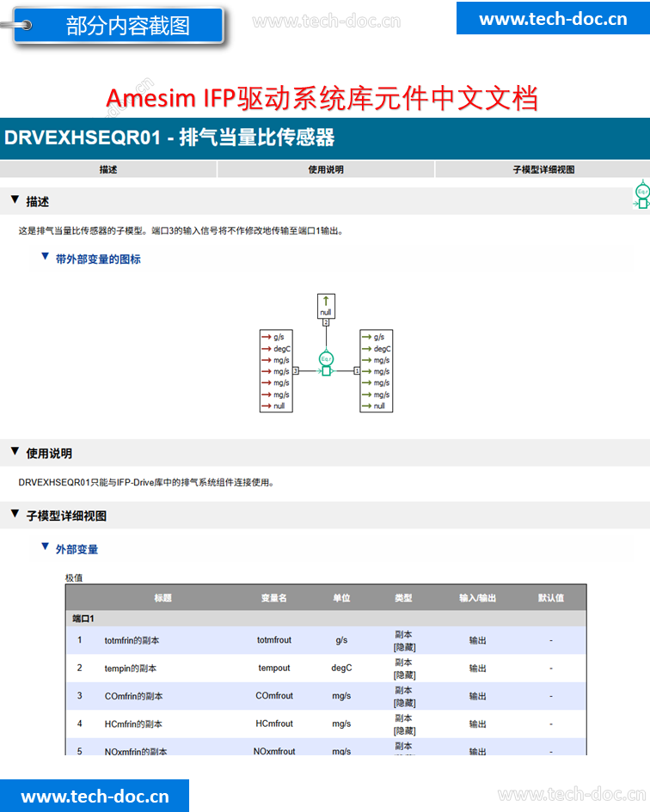Click port 3 marker on the diagram

coord(296,371)
